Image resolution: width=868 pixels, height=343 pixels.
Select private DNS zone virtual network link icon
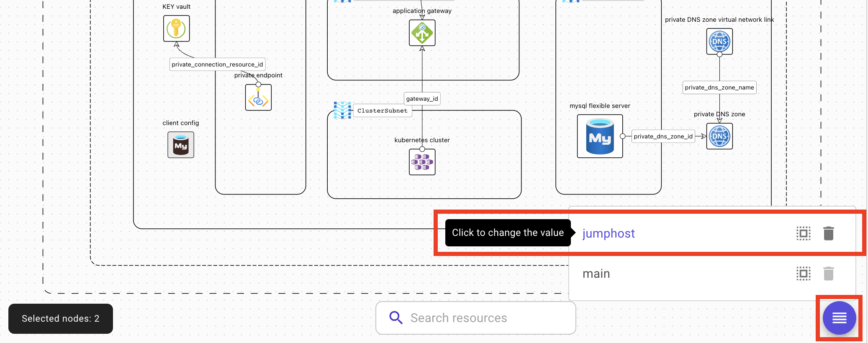pos(719,41)
